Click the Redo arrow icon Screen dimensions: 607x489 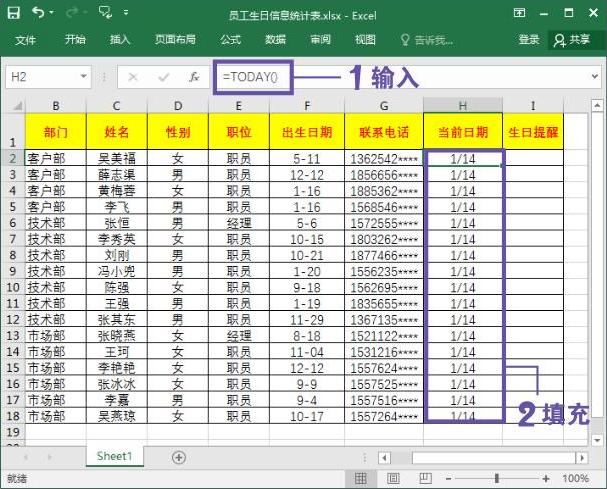point(72,13)
